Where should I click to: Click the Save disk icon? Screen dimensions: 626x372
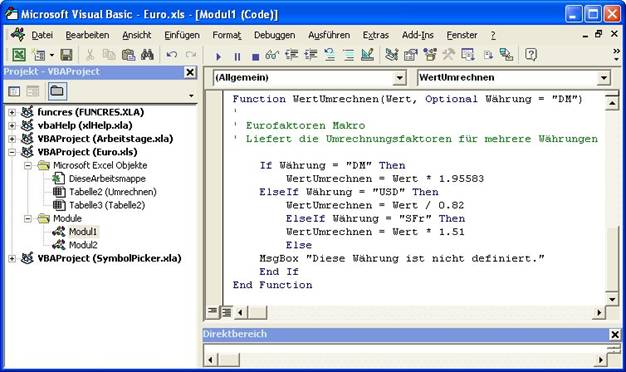(x=66, y=55)
